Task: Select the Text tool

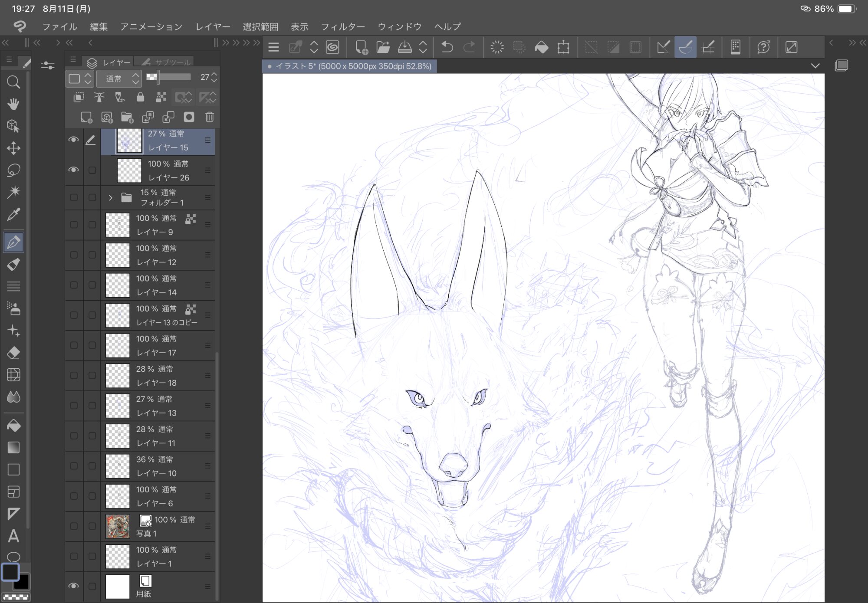Action: 13,536
